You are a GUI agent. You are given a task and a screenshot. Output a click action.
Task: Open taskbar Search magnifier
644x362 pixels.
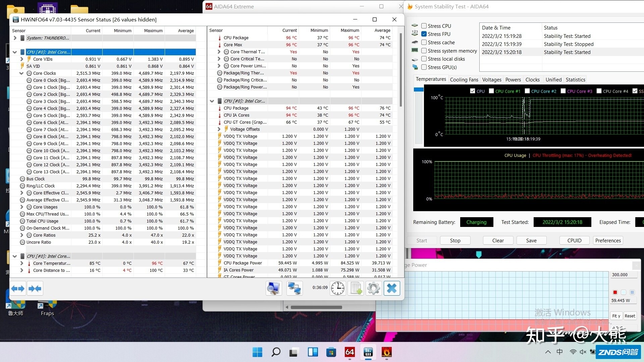(276, 352)
